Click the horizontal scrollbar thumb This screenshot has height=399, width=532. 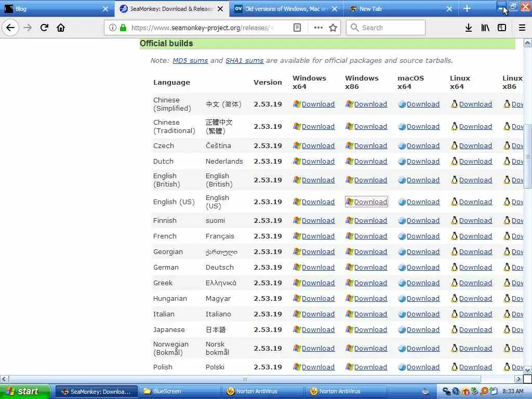click(245, 379)
